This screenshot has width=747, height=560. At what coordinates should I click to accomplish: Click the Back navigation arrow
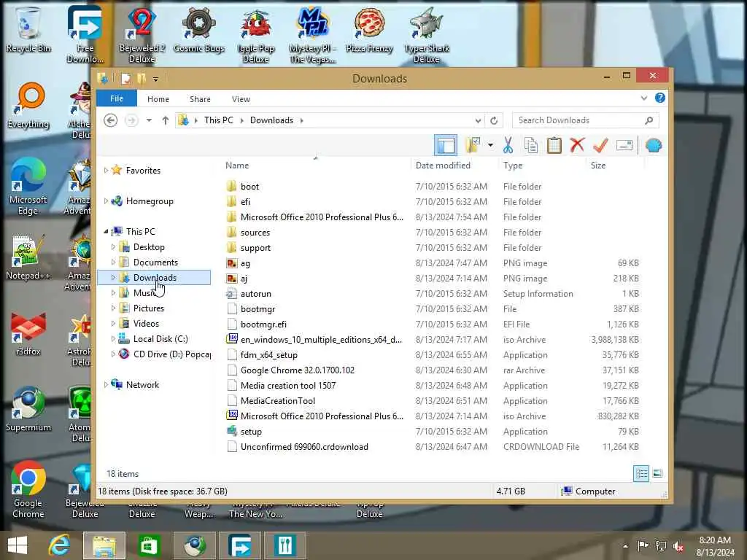coord(111,120)
